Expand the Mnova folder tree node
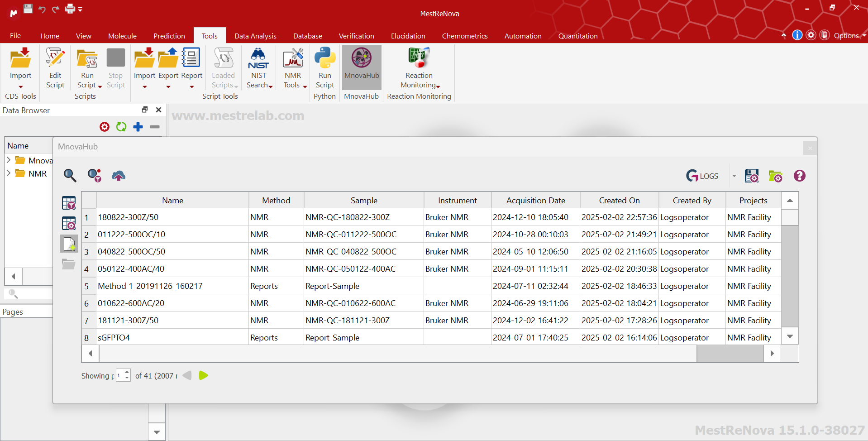868x441 pixels. (9, 160)
